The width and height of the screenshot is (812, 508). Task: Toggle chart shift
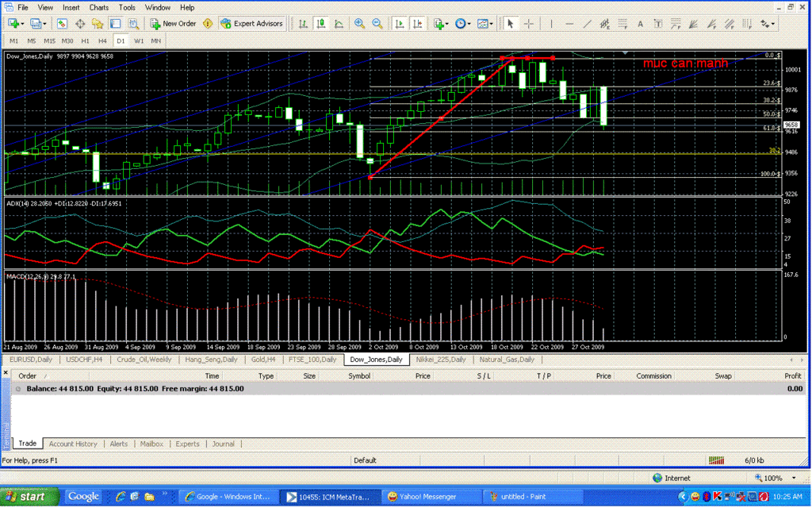pyautogui.click(x=417, y=24)
